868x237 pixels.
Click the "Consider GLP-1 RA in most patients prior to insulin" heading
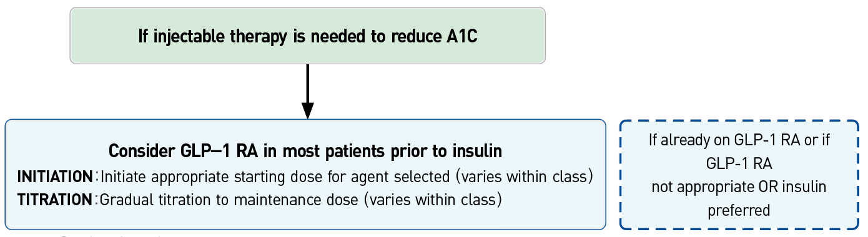305,152
